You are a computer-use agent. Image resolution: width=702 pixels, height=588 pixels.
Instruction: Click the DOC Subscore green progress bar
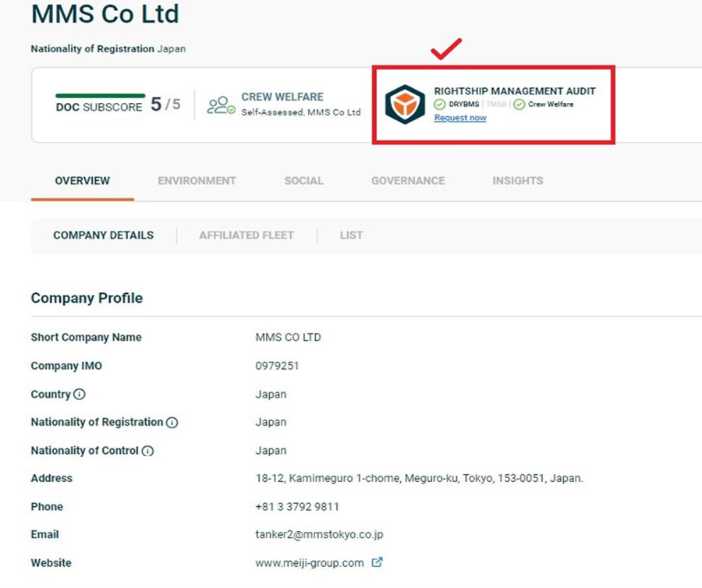[101, 95]
